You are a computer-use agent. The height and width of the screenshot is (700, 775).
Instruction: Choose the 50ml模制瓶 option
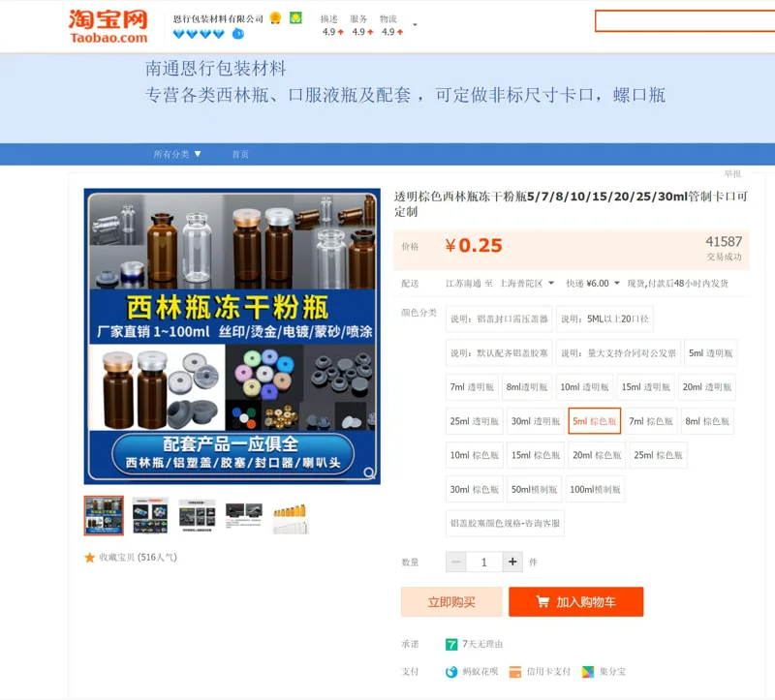tap(534, 490)
